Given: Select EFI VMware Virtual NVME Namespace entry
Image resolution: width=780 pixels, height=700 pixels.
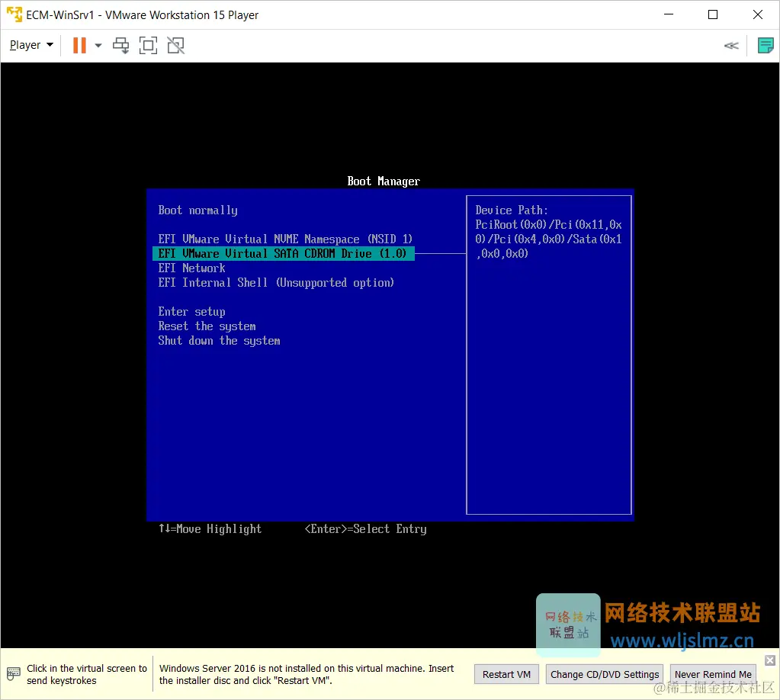Looking at the screenshot, I should coord(285,239).
